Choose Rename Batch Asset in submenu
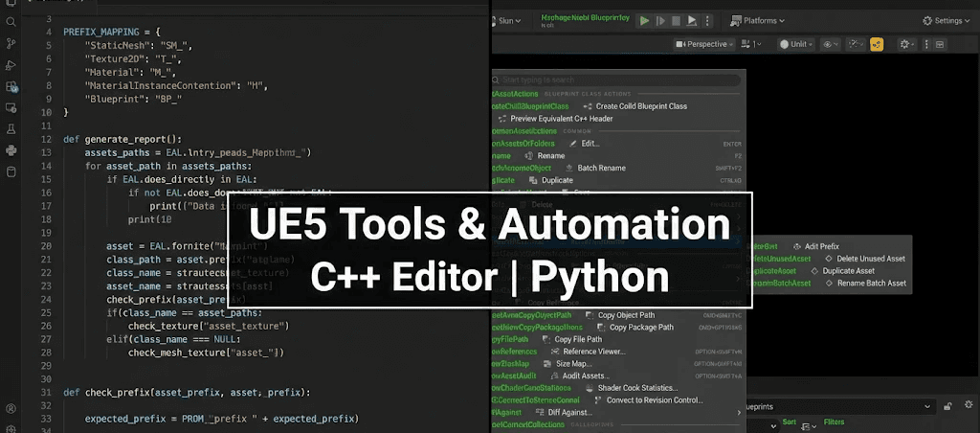The width and height of the screenshot is (980, 433). coord(865,284)
